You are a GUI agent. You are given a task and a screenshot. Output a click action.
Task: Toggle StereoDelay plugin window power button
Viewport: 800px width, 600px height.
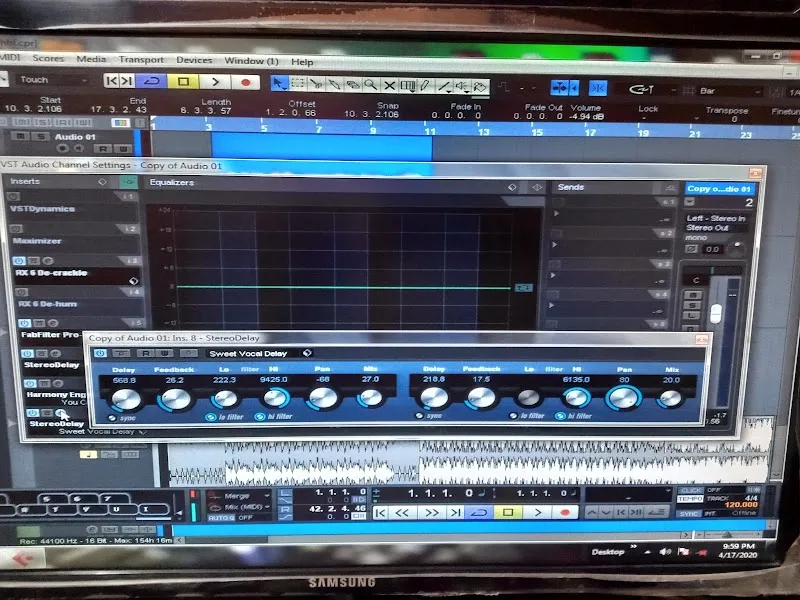coord(100,353)
